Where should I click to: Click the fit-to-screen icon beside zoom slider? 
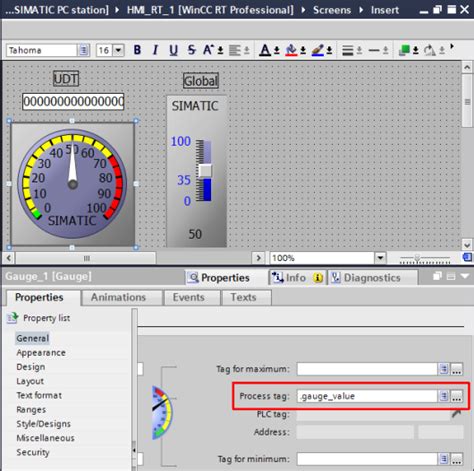(467, 257)
